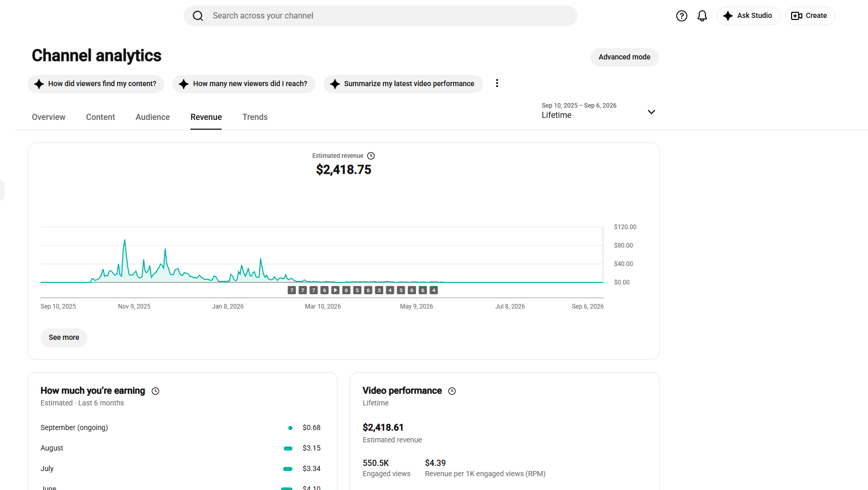Click clock icon beside How much you're earning
Screen dimensions: 868x490
[x=155, y=391]
